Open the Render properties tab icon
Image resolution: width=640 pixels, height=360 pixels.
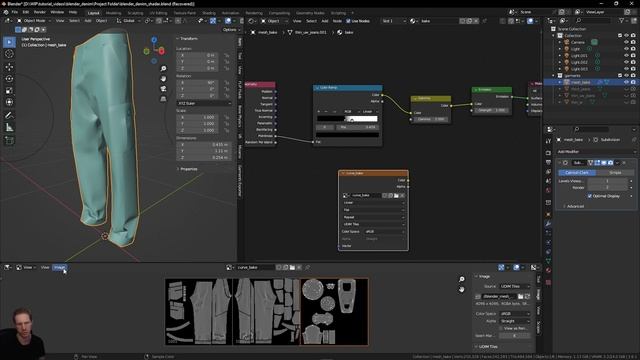click(548, 153)
